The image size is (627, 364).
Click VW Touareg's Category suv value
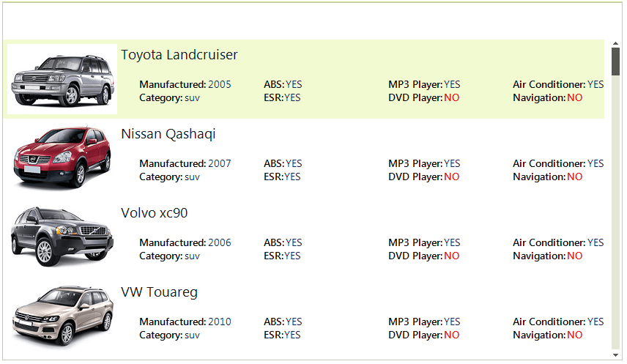192,335
